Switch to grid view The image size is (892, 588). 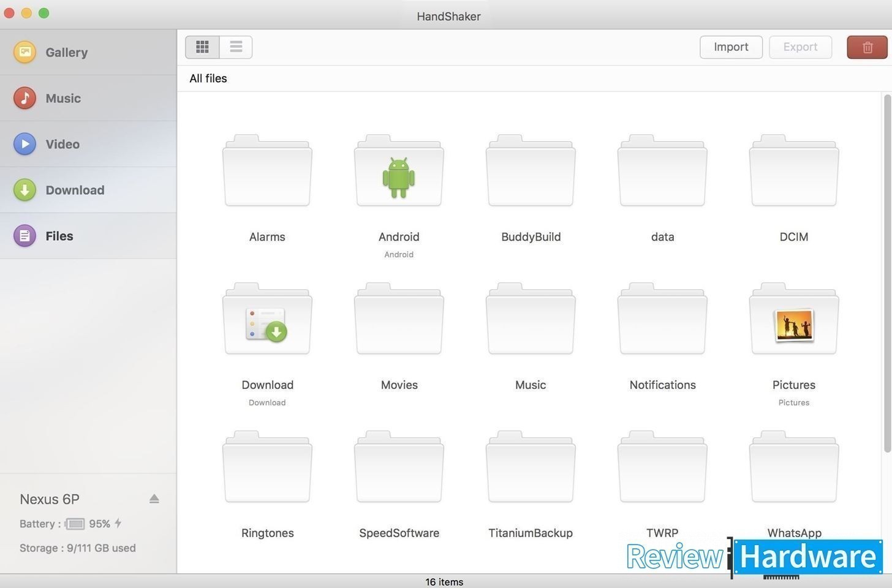point(202,47)
